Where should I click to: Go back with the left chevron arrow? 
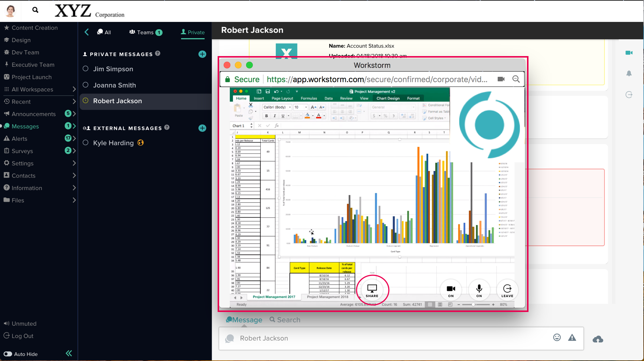[87, 32]
